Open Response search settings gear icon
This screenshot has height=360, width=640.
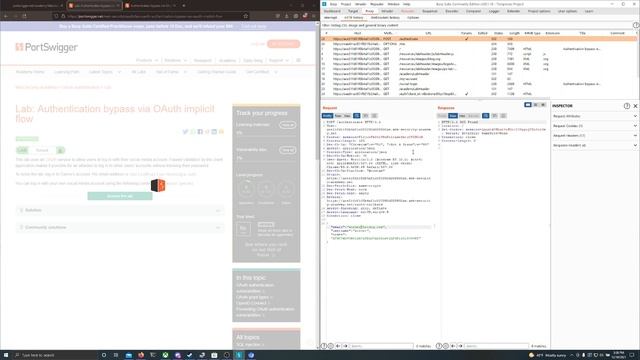click(x=446, y=346)
